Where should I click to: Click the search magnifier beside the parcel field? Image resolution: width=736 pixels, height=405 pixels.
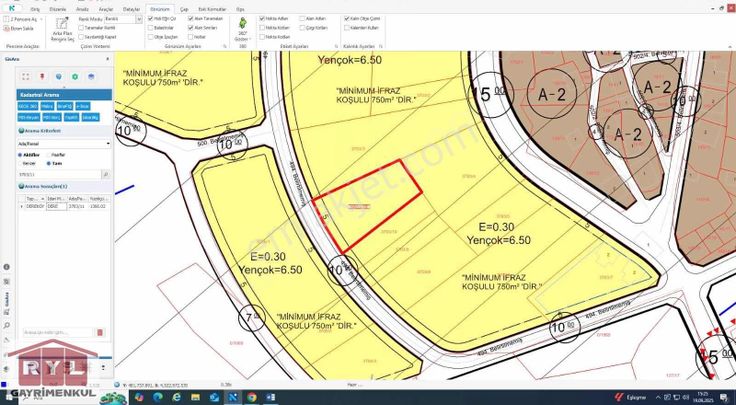[x=106, y=174]
